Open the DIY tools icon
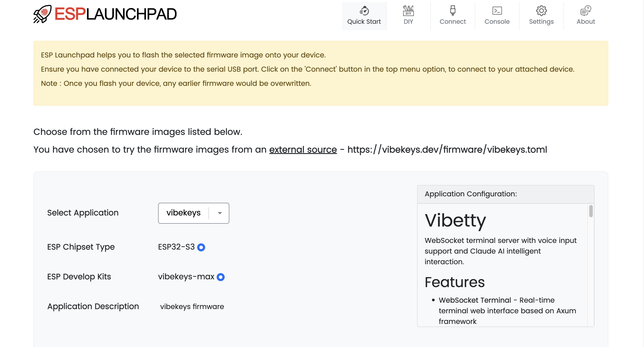The height and width of the screenshot is (347, 644). click(x=408, y=11)
